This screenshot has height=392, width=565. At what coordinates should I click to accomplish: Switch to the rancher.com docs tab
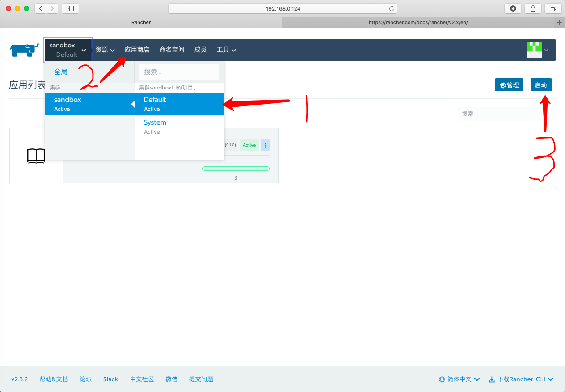click(x=418, y=22)
